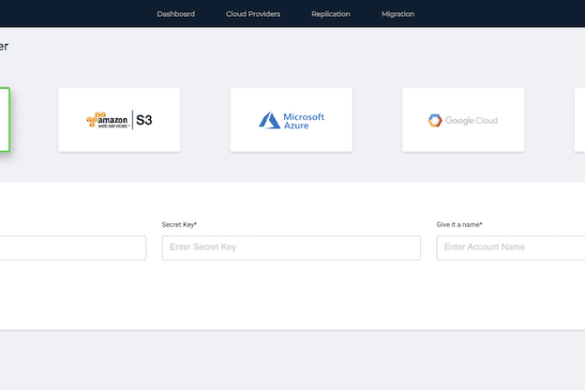This screenshot has width=585, height=390.
Task: Switch to the Migration section
Action: coord(398,14)
